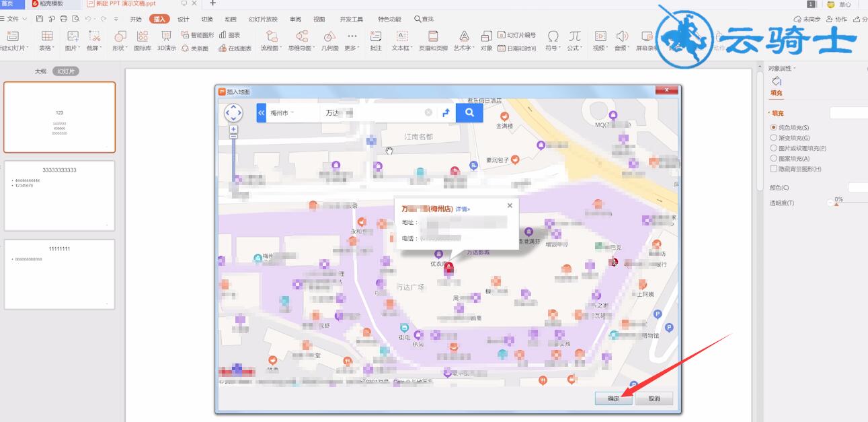
Task: Open the Shapes gallery
Action: coord(120,40)
